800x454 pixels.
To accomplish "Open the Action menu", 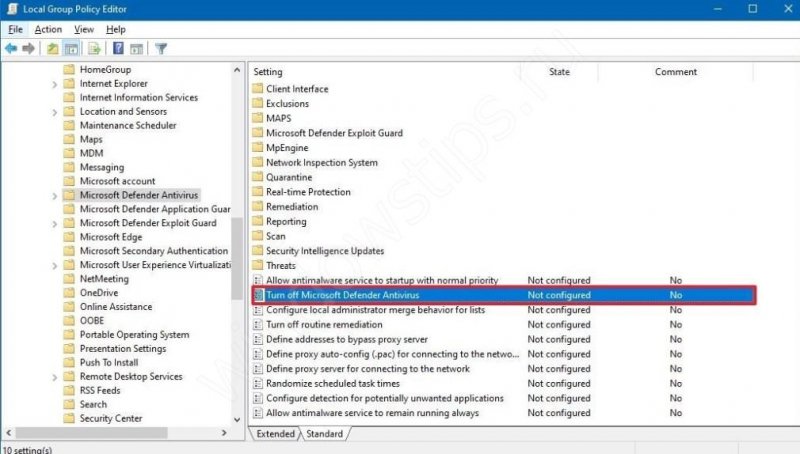I will click(x=48, y=30).
